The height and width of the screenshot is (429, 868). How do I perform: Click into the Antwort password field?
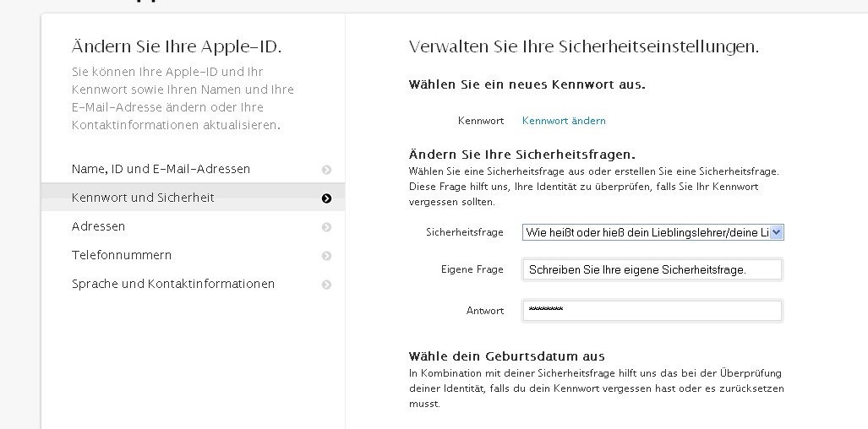(652, 311)
